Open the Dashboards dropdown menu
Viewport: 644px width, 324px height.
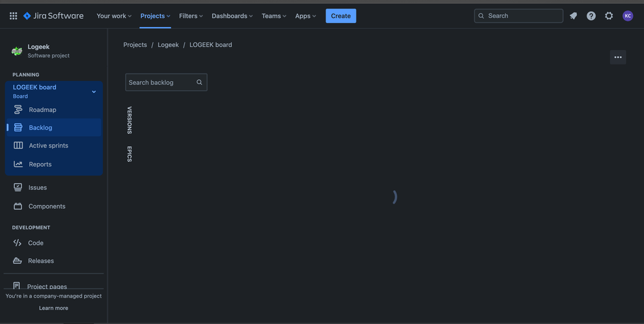(x=232, y=16)
